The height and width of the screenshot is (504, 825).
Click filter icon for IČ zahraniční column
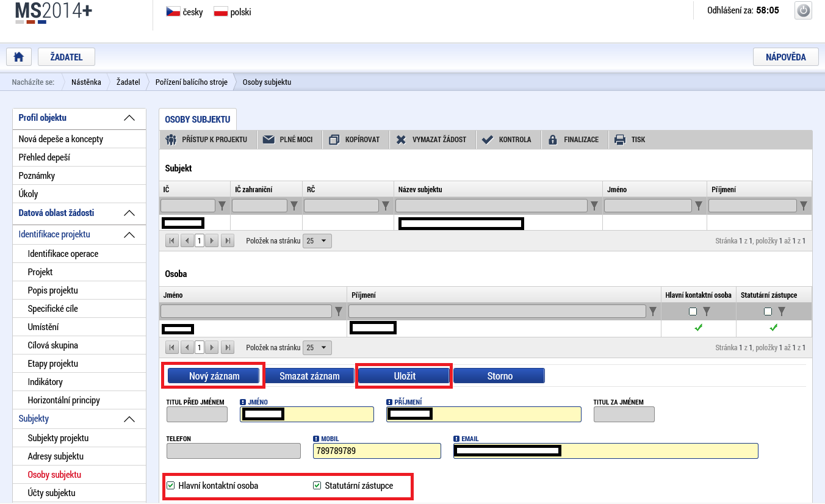click(x=294, y=206)
